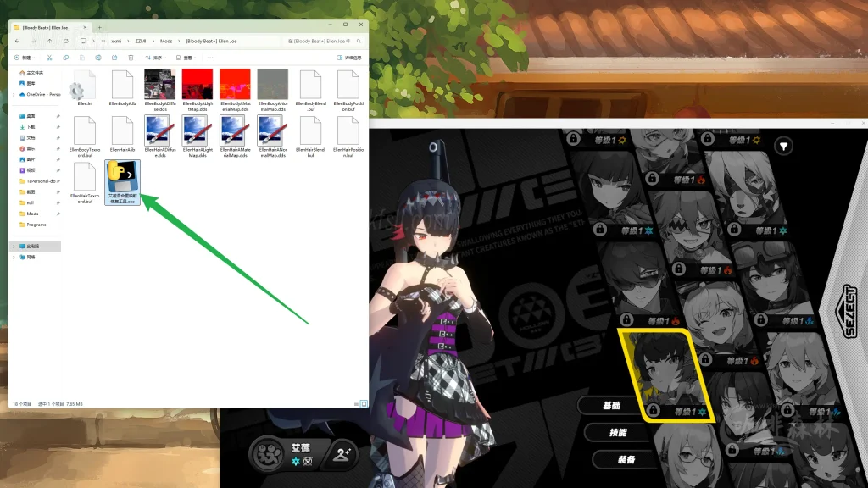This screenshot has width=868, height=488.
Task: Open the 技能 tab in game
Action: 619,433
